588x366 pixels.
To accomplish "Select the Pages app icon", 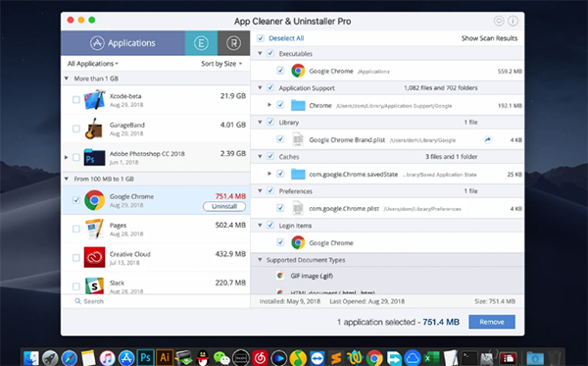I will click(94, 229).
